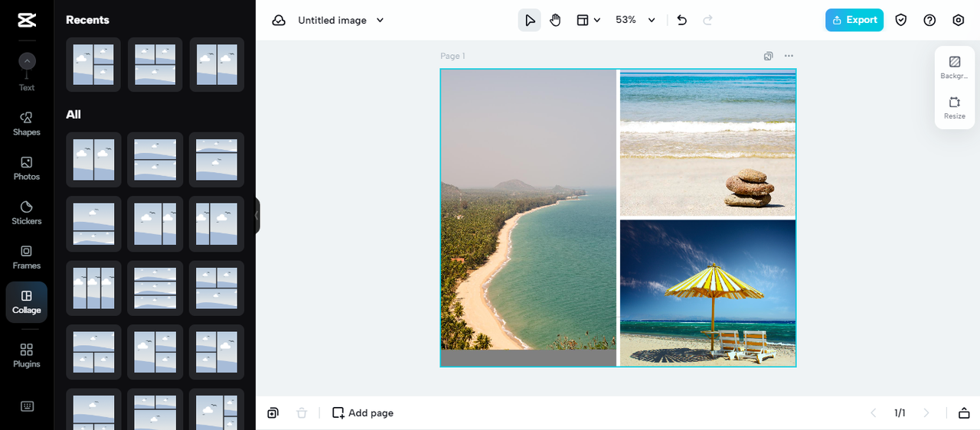Open the Shapes panel
The width and height of the screenshot is (980, 430).
27,124
